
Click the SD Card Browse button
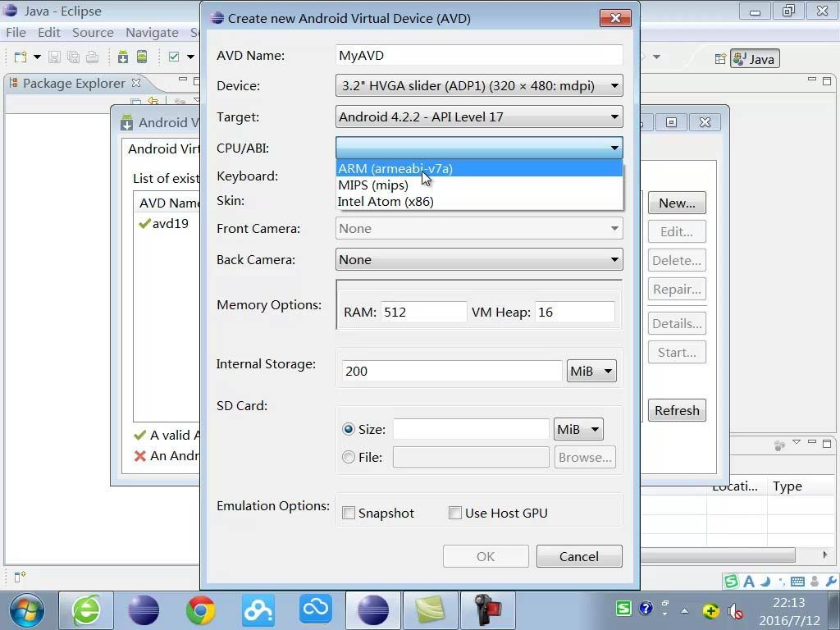click(x=585, y=457)
